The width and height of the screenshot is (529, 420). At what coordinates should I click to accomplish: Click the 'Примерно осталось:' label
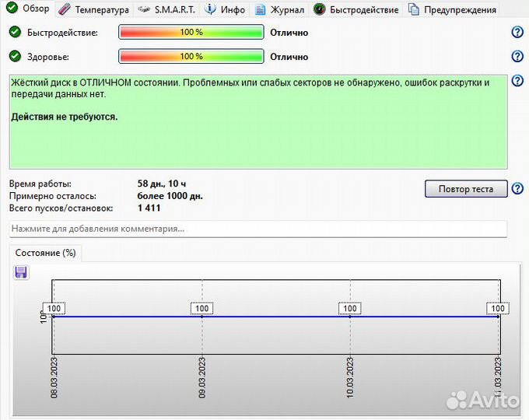click(x=53, y=196)
